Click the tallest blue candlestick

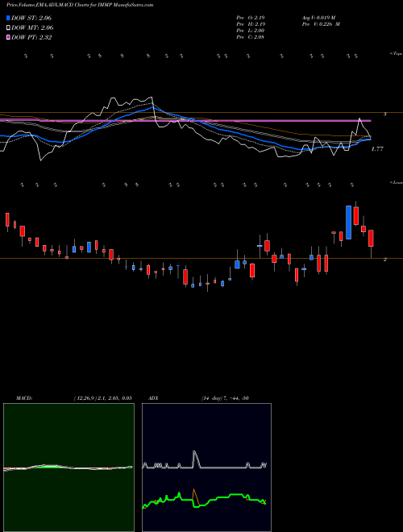(x=348, y=222)
